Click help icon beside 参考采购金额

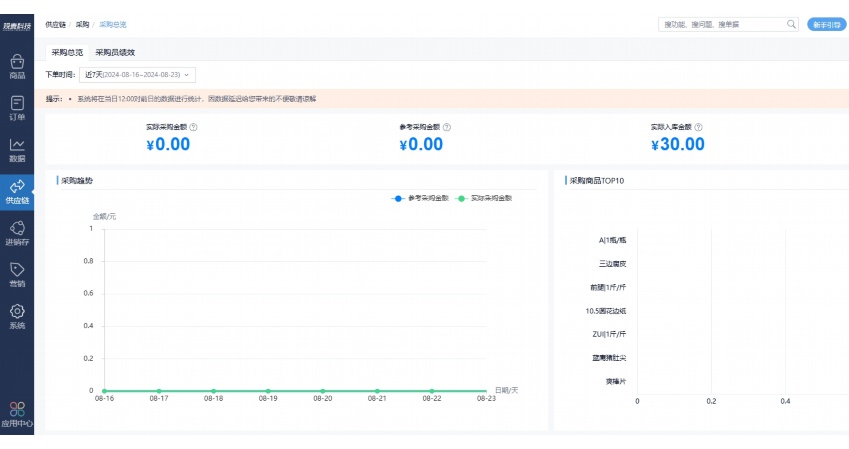446,127
